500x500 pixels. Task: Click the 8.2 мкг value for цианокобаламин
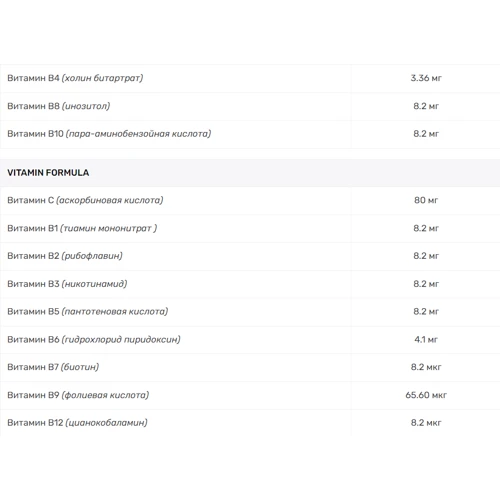(x=426, y=423)
